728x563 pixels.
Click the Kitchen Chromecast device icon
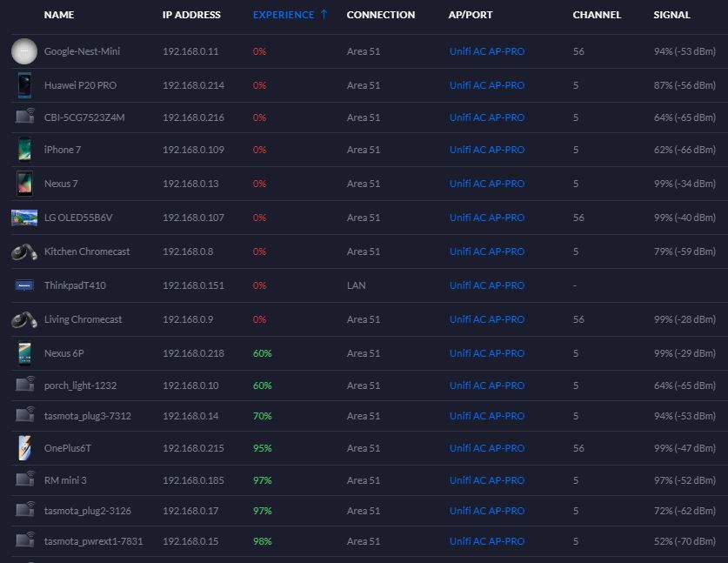click(x=24, y=251)
